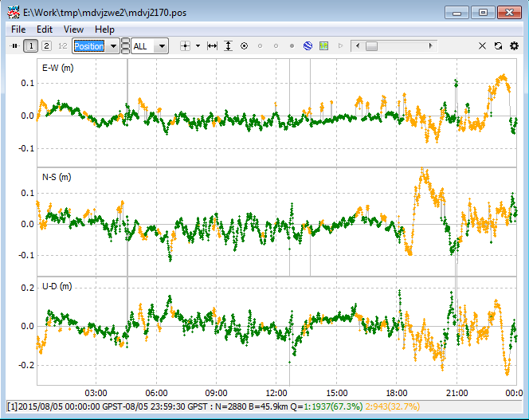
Task: Click the connect to stream icon
Action: 14,46
